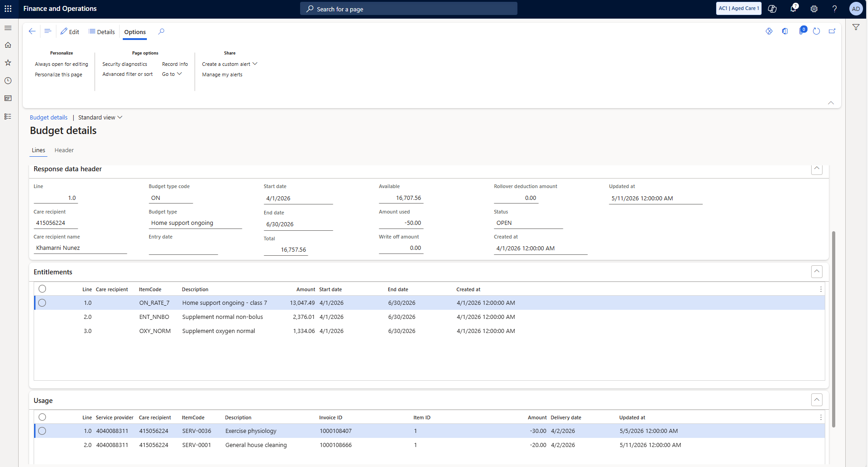Open Manage my alerts
The image size is (868, 467).
tap(222, 75)
